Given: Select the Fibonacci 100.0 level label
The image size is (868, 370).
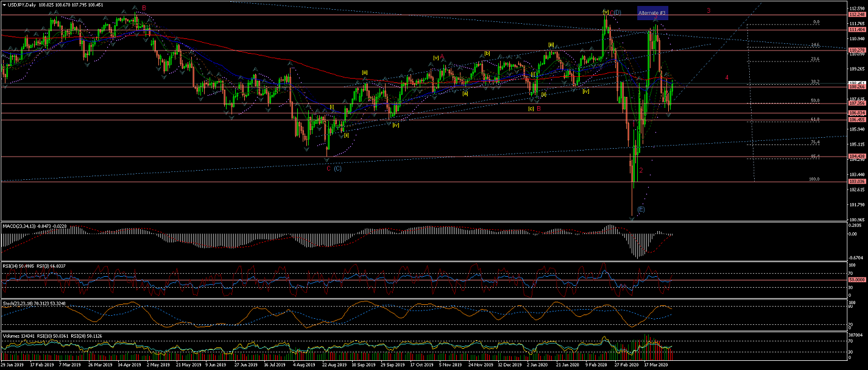Looking at the screenshot, I should click(814, 179).
